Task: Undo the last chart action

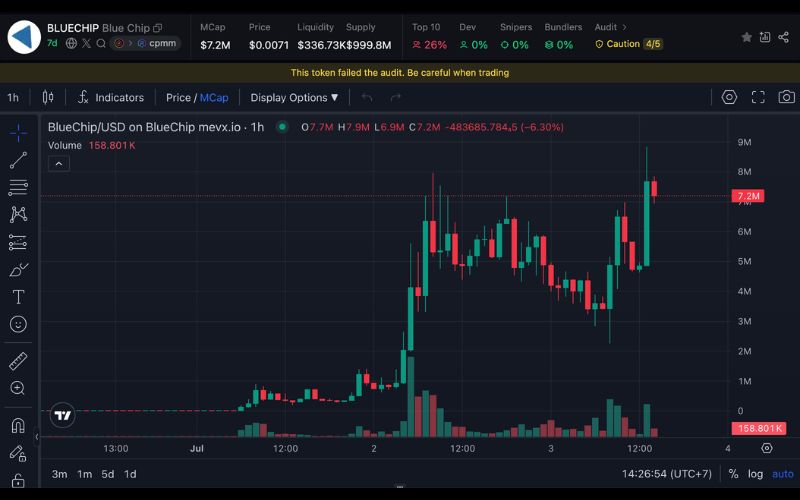Action: [367, 97]
